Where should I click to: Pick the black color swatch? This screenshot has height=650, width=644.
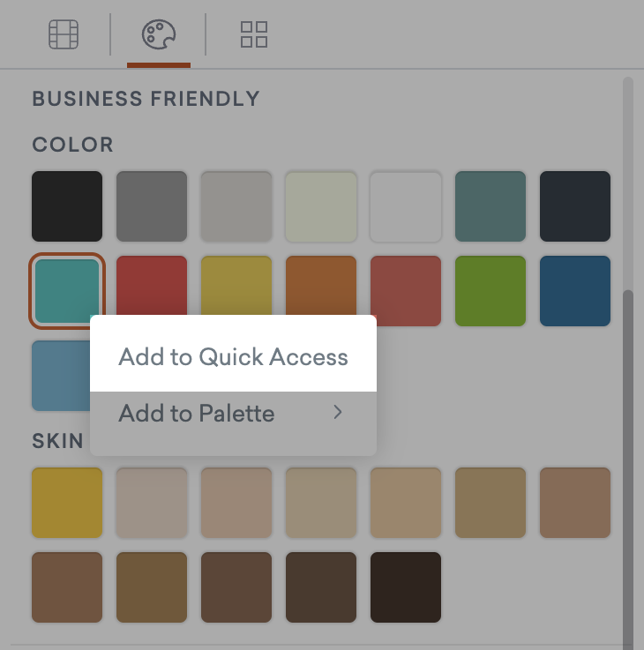coord(67,206)
